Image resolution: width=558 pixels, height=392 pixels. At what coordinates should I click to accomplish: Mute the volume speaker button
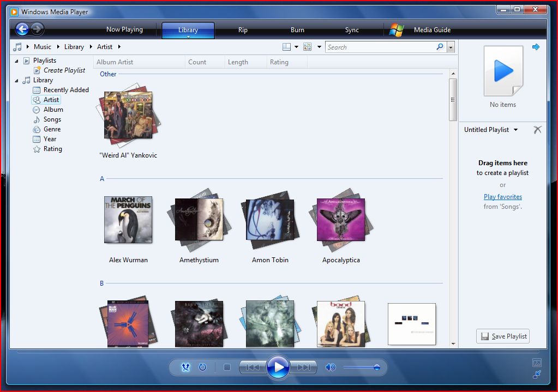coord(330,367)
